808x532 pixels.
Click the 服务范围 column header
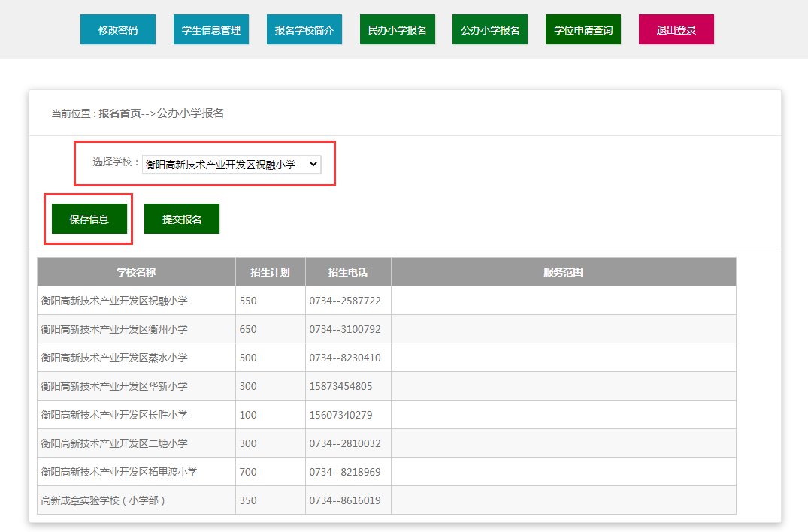pos(564,272)
